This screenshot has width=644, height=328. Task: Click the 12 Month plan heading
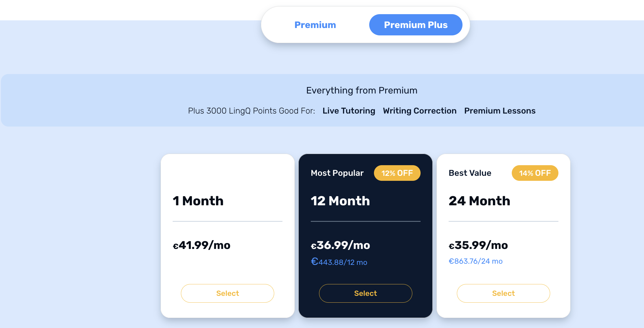pos(340,201)
